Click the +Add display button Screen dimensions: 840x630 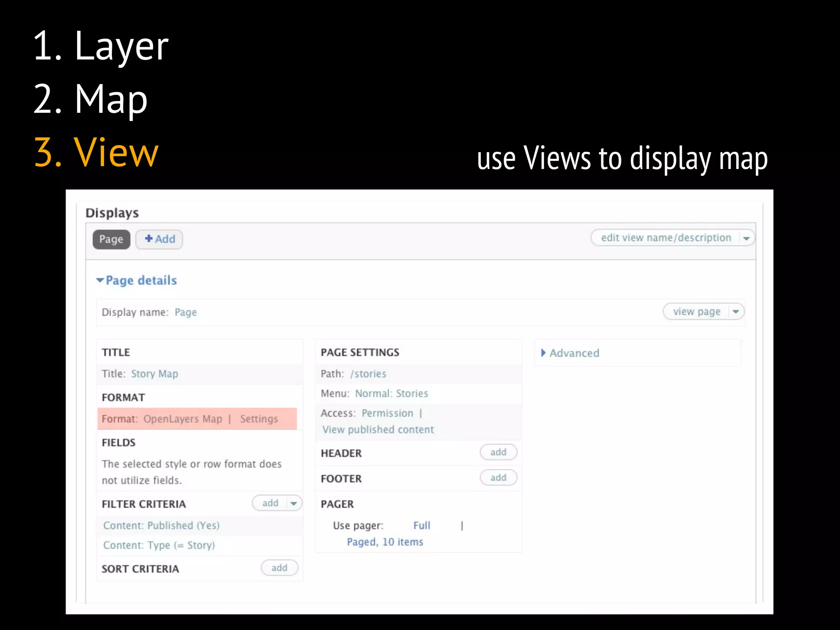coord(159,239)
